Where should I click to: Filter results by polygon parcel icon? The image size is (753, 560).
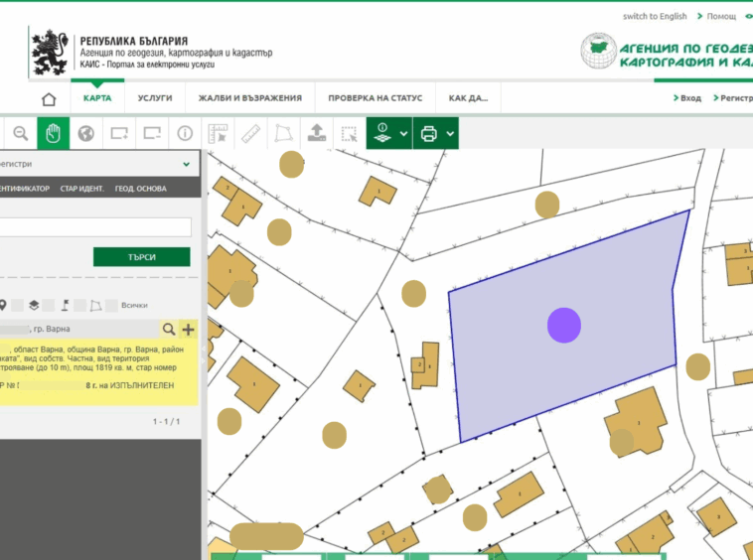[x=96, y=305]
